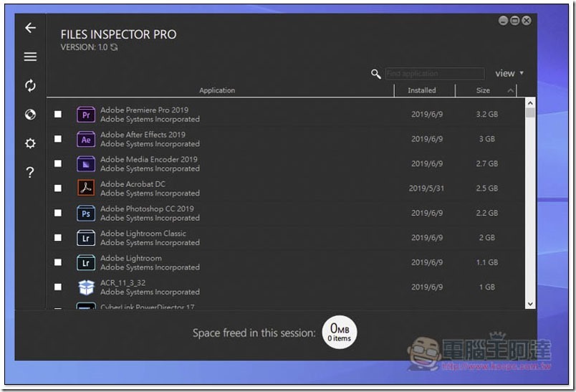The width and height of the screenshot is (576, 392).
Task: Select the Adobe Lightroom Classic name
Action: (143, 234)
